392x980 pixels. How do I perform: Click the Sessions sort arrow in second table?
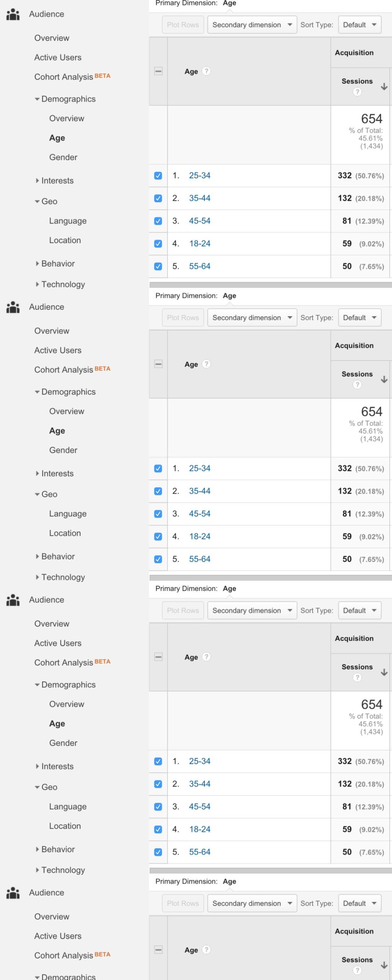tap(384, 380)
